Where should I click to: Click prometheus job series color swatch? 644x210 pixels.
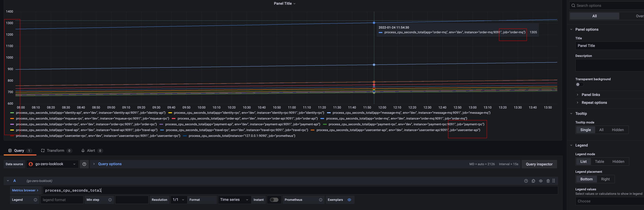click(185, 136)
